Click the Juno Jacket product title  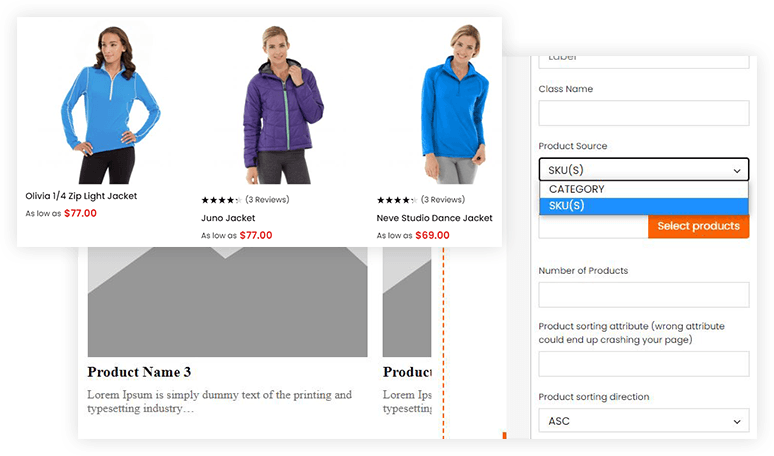click(228, 218)
